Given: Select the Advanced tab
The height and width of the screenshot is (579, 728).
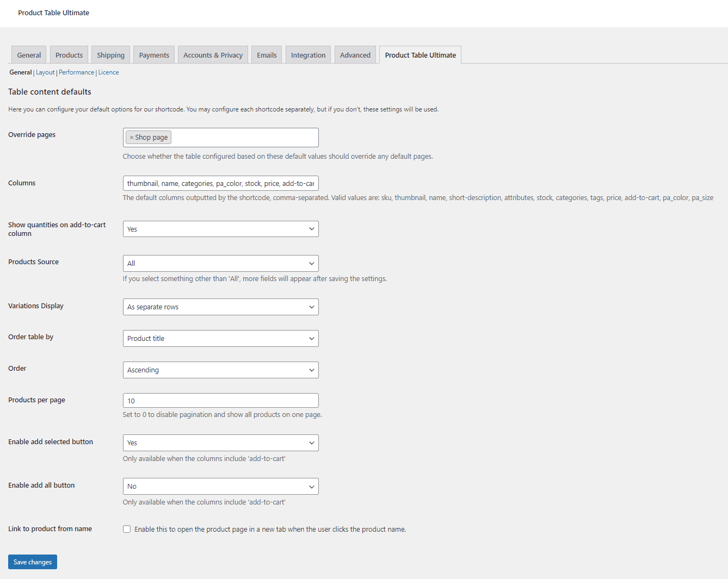Looking at the screenshot, I should pos(355,55).
